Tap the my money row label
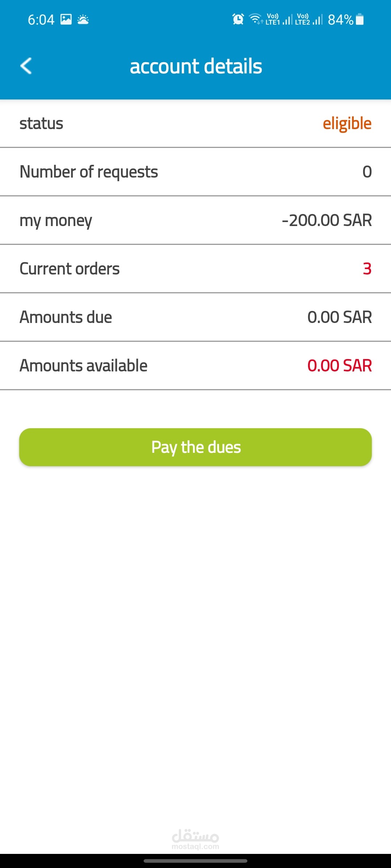The height and width of the screenshot is (868, 391). tap(56, 221)
